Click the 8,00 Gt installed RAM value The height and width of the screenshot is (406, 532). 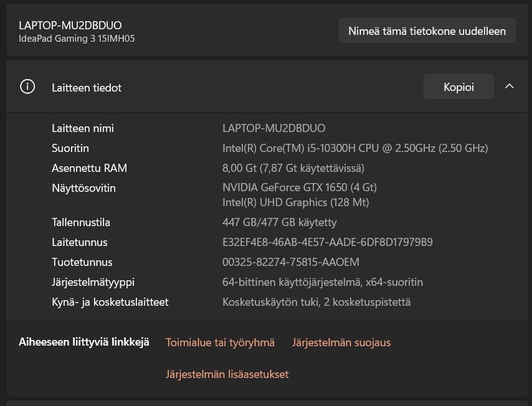pyautogui.click(x=293, y=168)
